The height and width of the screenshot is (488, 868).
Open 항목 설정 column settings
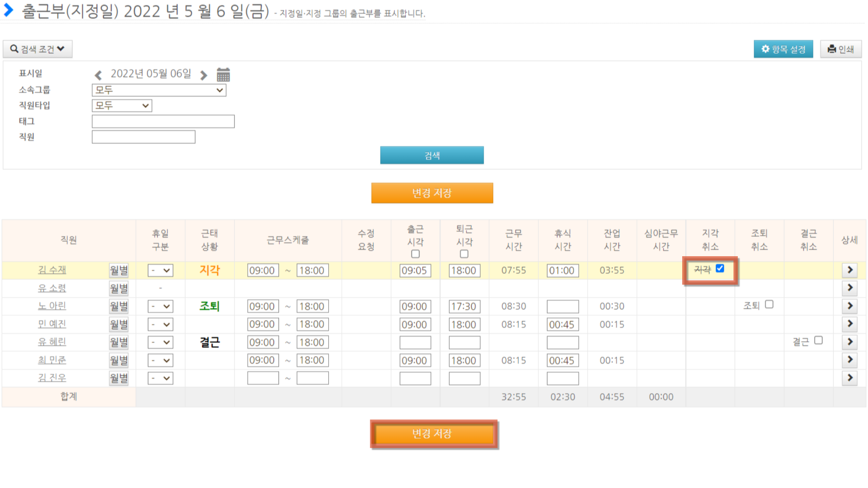pos(783,49)
